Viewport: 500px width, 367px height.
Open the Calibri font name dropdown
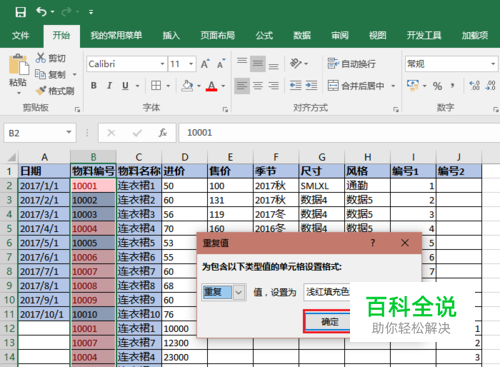(162, 64)
